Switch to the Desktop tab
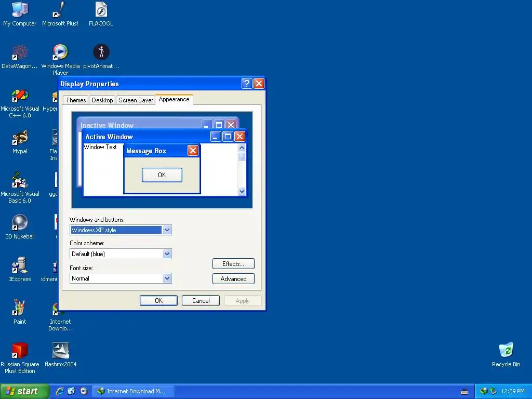Viewport: 532px width, 399px height. click(x=102, y=100)
